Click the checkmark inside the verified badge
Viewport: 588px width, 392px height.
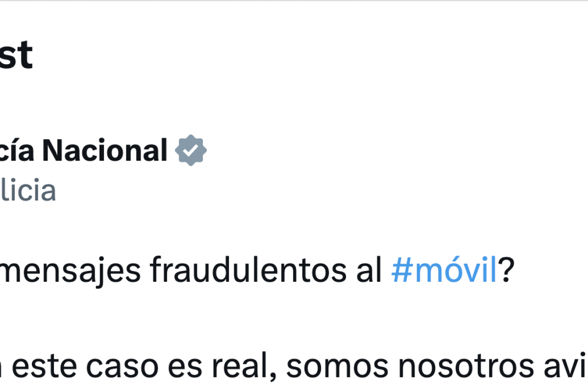pyautogui.click(x=191, y=151)
